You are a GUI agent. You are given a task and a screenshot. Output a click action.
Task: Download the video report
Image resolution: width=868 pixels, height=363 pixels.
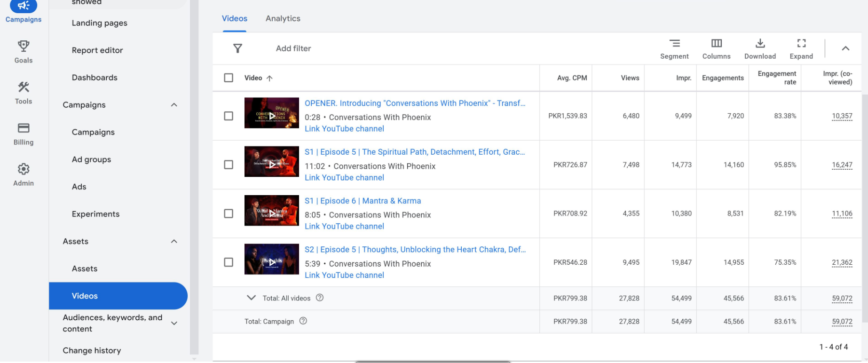coord(760,44)
